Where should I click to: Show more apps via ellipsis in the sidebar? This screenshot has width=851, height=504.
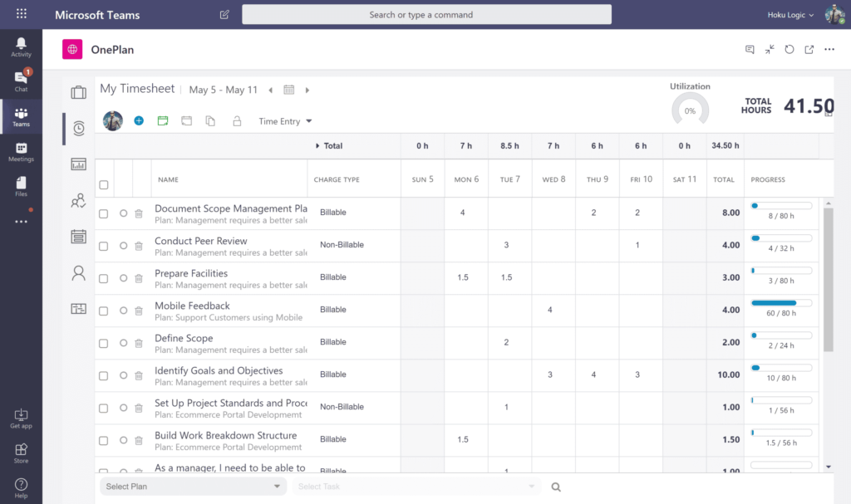tap(21, 222)
